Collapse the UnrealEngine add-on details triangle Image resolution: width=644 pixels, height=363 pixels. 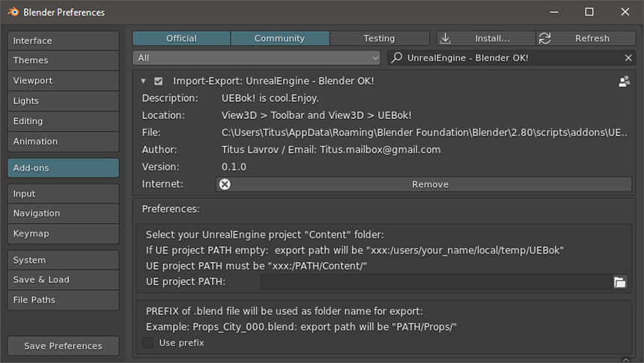point(143,82)
